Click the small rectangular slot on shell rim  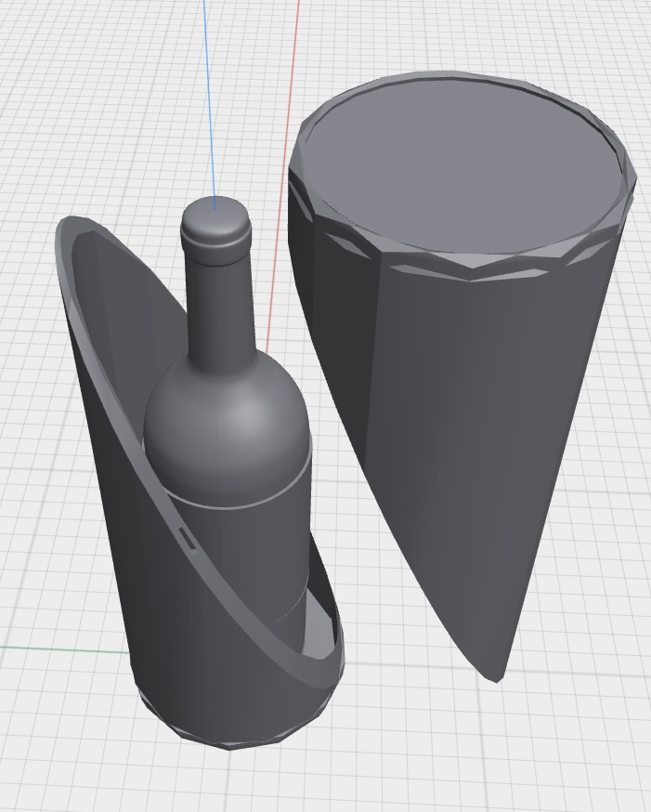coord(188,539)
